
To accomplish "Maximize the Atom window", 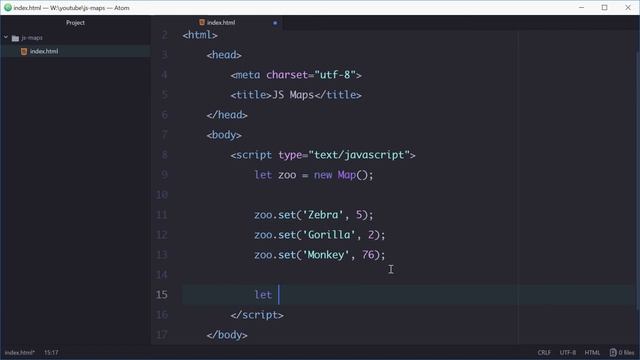I will pyautogui.click(x=604, y=7).
